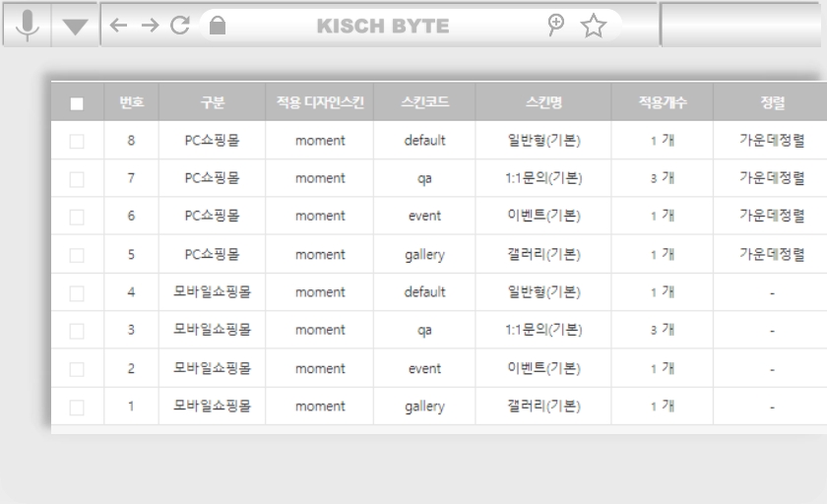Click the zoom magnifier icon
The width and height of the screenshot is (827, 504).
pyautogui.click(x=555, y=25)
